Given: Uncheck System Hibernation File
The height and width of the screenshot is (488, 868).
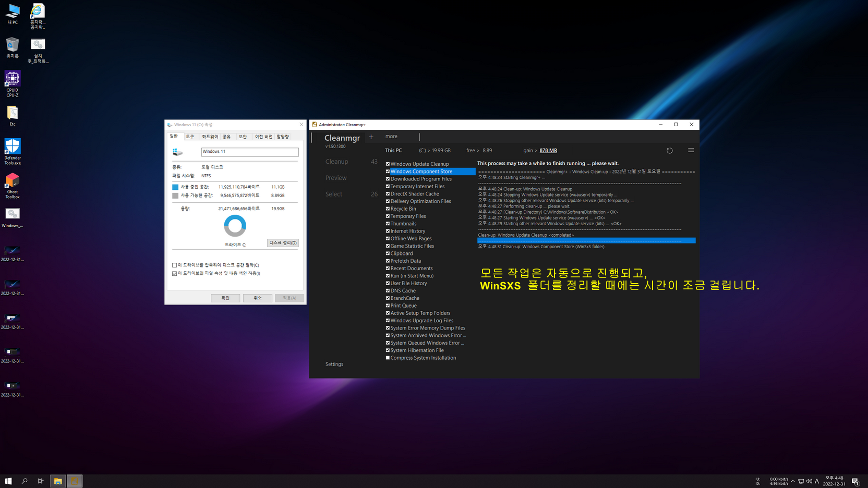Looking at the screenshot, I should click(x=388, y=350).
